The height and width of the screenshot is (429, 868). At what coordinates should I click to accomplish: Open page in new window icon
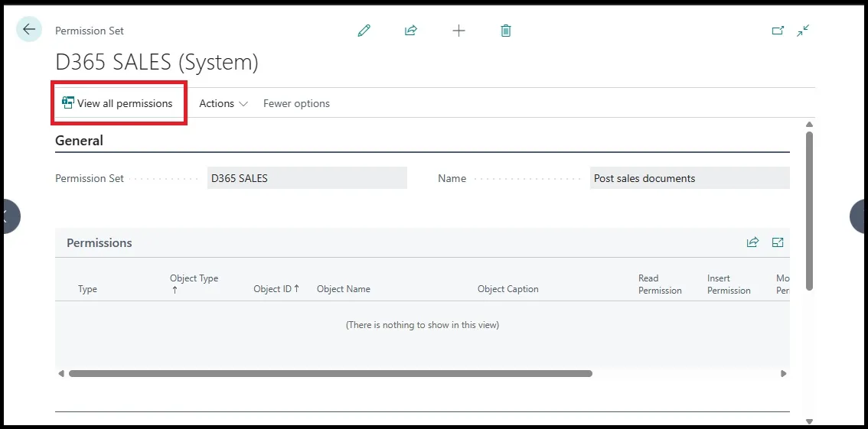point(778,31)
